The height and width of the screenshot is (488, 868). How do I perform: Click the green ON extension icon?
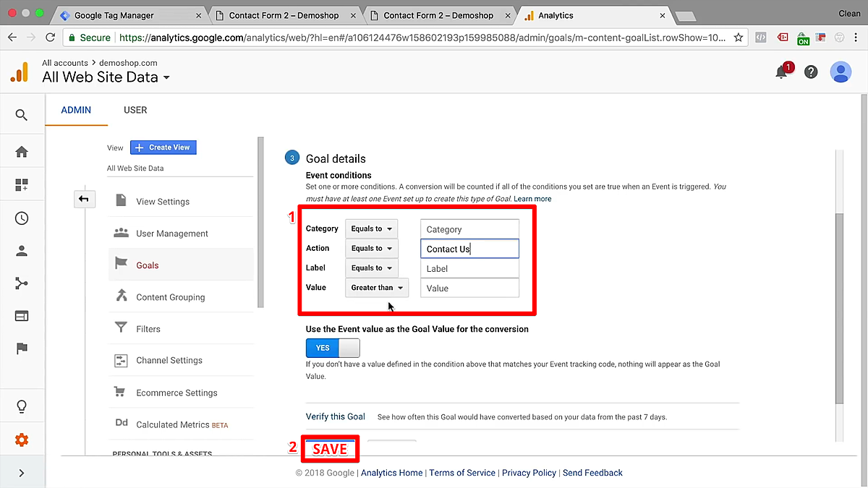803,38
